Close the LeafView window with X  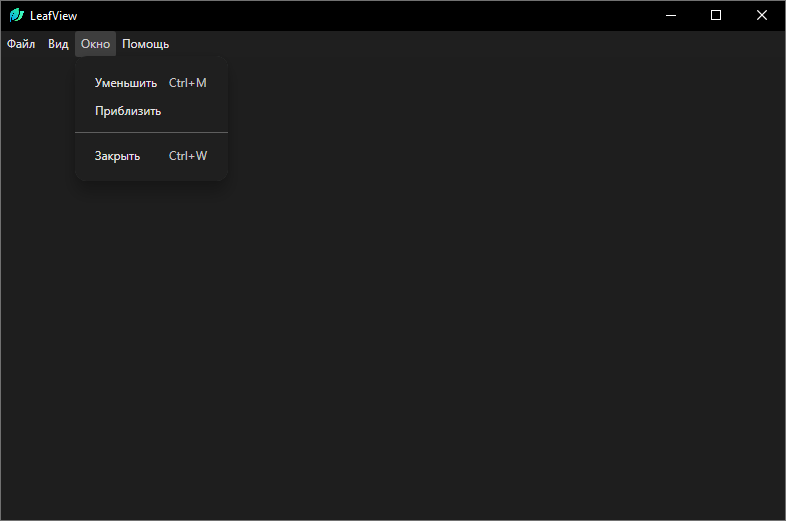click(762, 15)
